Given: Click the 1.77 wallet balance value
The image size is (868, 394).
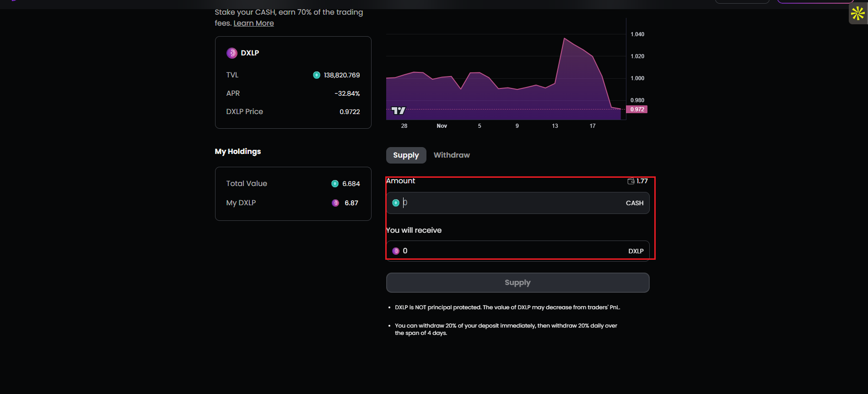Looking at the screenshot, I should click(642, 181).
